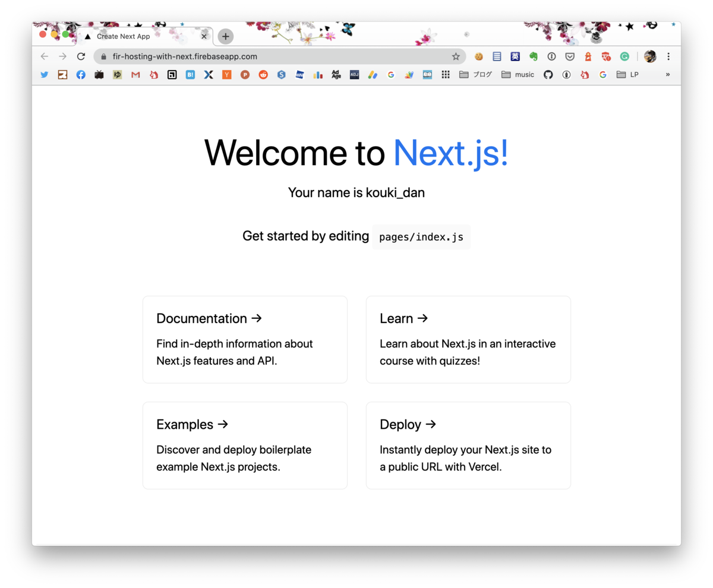
Task: Click the Grammarly extension icon
Action: tap(624, 56)
